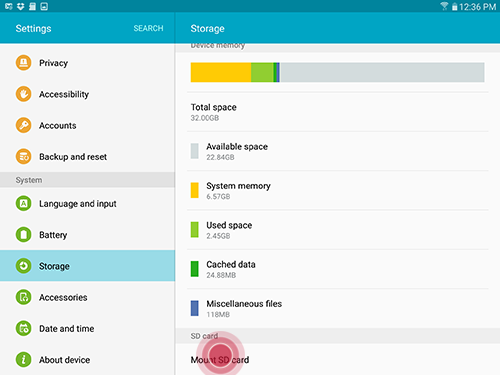
Task: Tap the SEARCH button in Settings
Action: [x=148, y=28]
